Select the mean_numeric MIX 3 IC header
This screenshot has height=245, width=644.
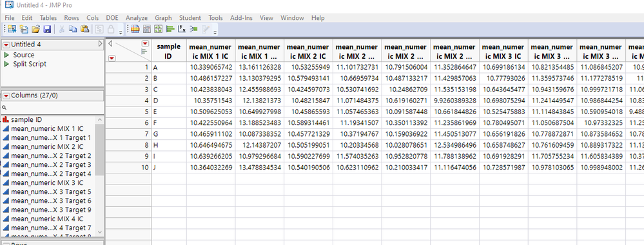(x=503, y=52)
